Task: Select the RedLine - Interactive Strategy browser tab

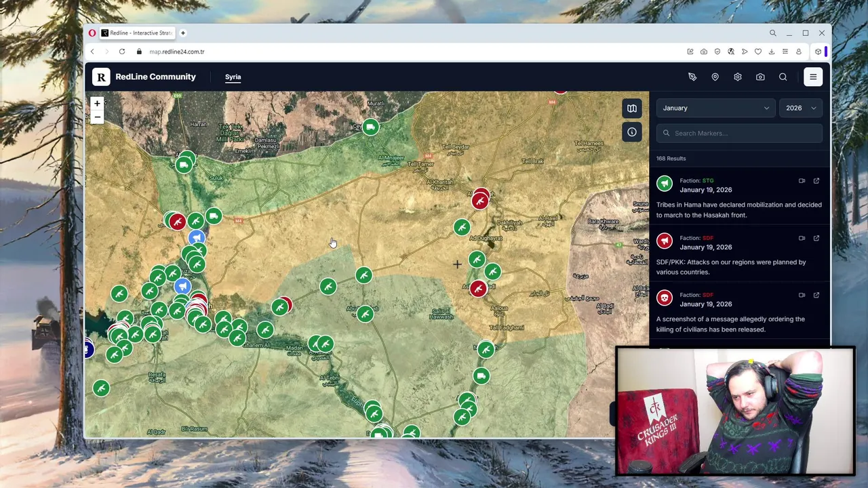Action: pyautogui.click(x=138, y=33)
